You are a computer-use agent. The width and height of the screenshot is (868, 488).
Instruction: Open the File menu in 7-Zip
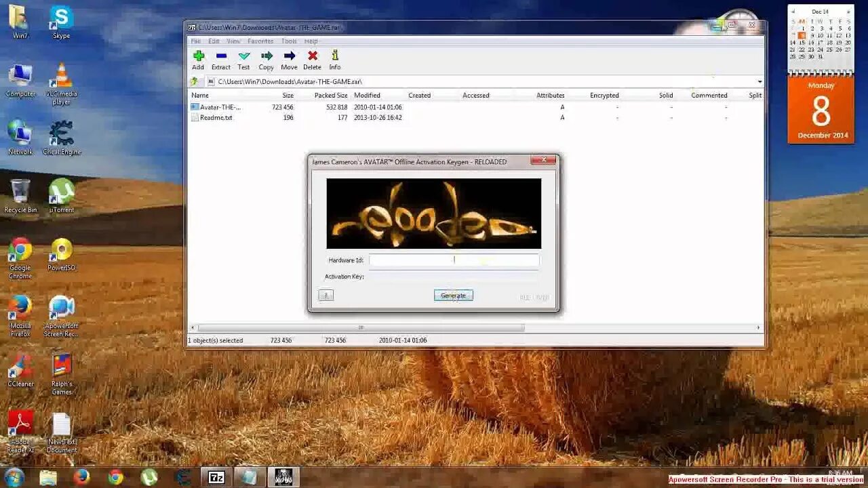pos(195,41)
